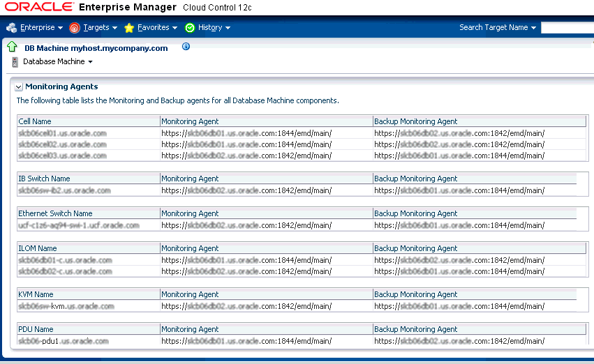Screen dimensions: 594x364
Task: Click the Enterprise menu icon
Action: pyautogui.click(x=12, y=28)
